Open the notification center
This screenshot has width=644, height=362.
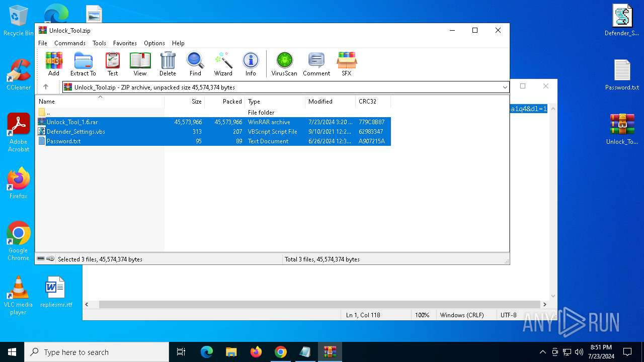627,352
